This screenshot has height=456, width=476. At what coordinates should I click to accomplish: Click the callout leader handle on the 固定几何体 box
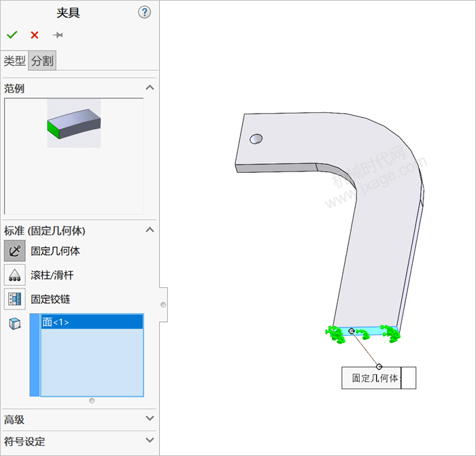[x=379, y=367]
